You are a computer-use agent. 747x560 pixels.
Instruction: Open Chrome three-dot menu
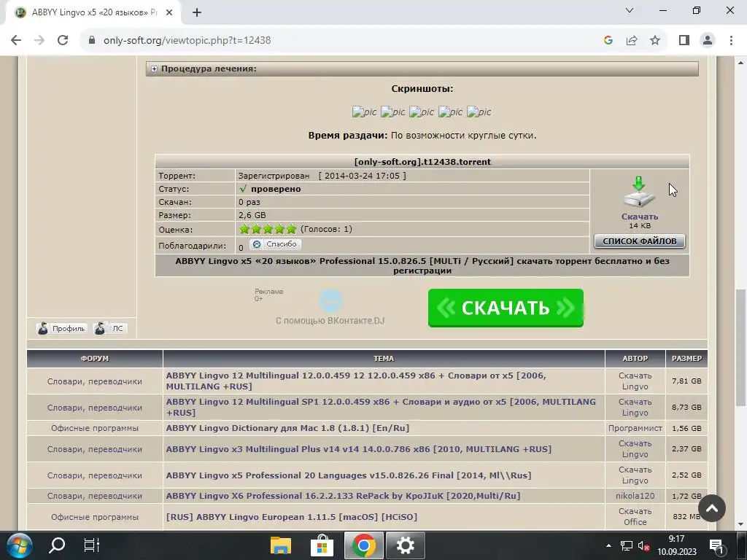731,40
